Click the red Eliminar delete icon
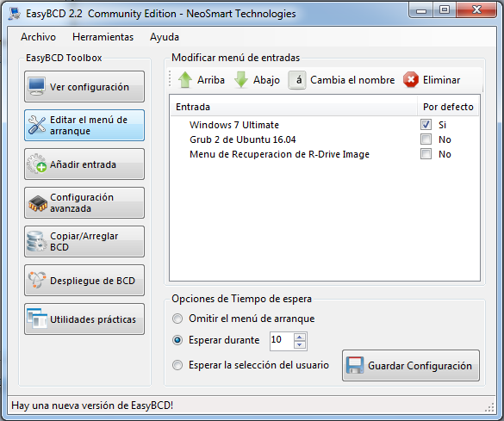 [411, 80]
